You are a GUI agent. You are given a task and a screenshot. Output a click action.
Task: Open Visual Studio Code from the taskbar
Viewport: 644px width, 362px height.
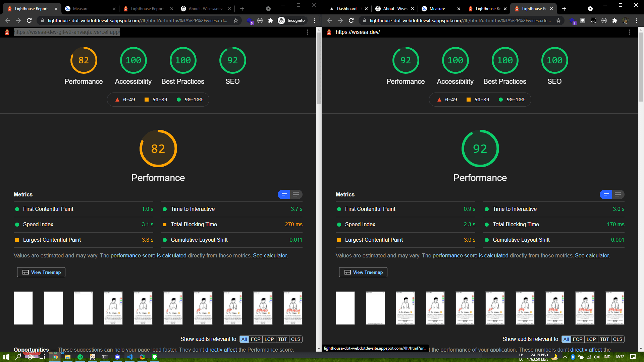130,357
